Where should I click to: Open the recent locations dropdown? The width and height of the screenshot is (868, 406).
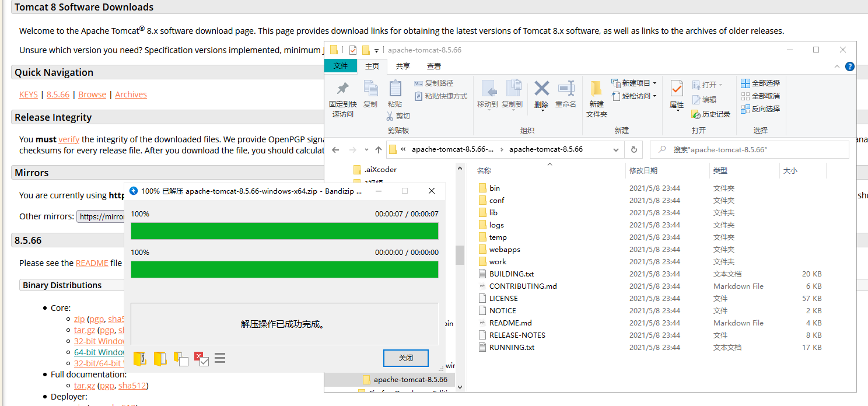pos(366,150)
